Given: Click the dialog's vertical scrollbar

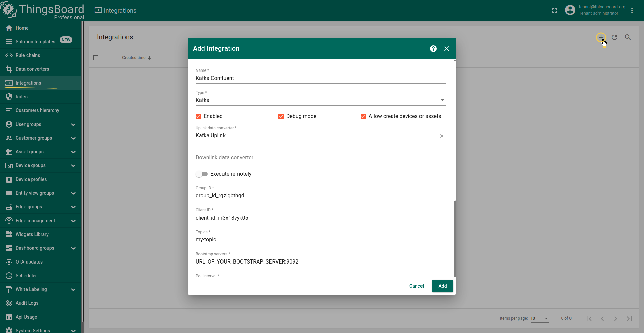Looking at the screenshot, I should 455,131.
